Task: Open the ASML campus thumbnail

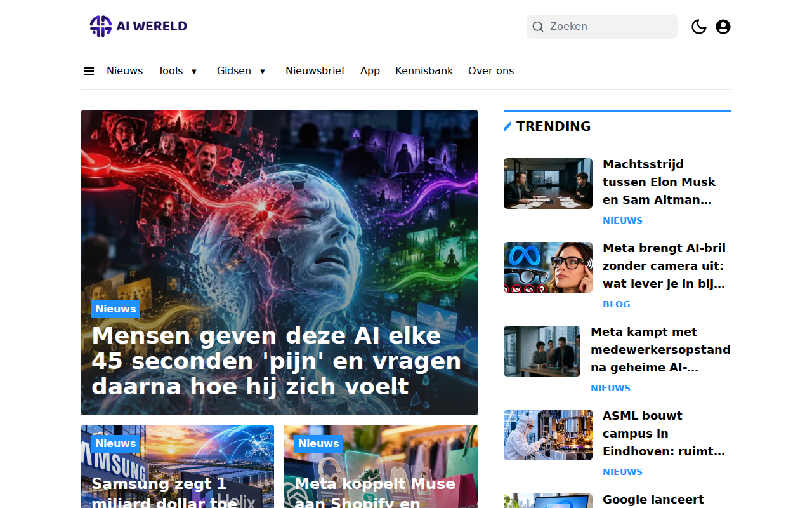Action: (x=548, y=435)
